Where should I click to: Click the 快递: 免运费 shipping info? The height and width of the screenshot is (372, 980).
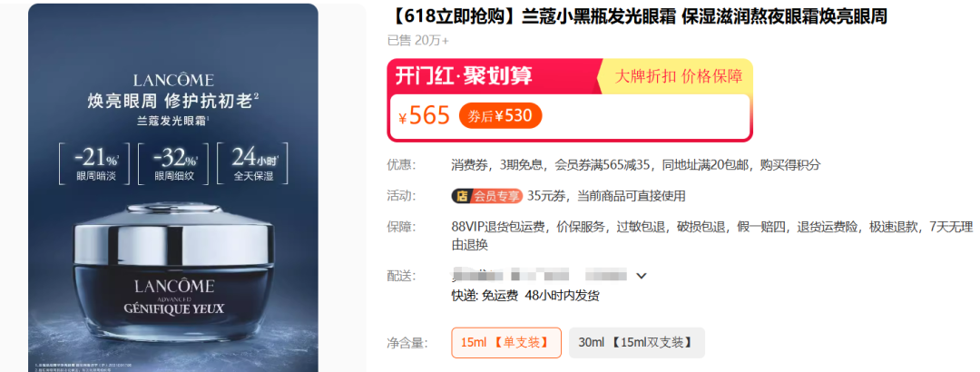[x=485, y=296]
